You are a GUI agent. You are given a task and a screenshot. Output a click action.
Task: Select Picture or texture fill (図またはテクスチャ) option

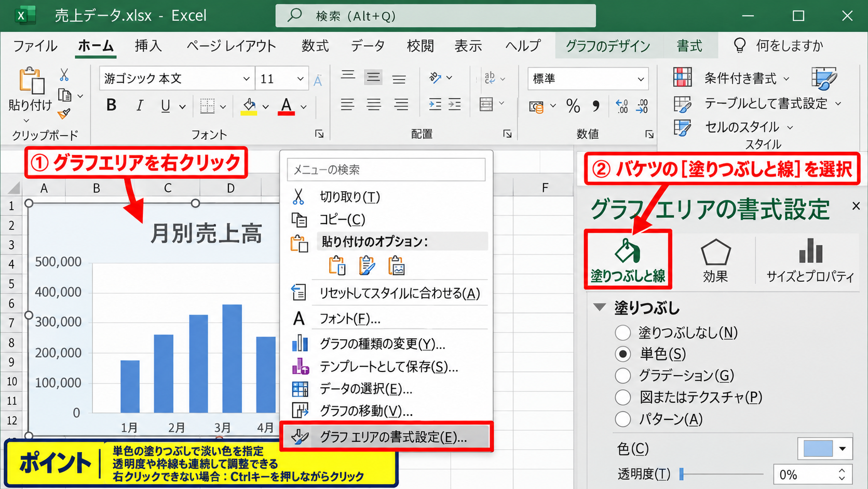(x=622, y=397)
